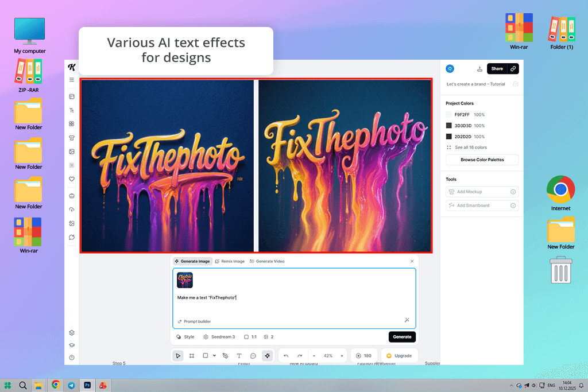Open the Mockups t-shirt icon

pyautogui.click(x=72, y=138)
